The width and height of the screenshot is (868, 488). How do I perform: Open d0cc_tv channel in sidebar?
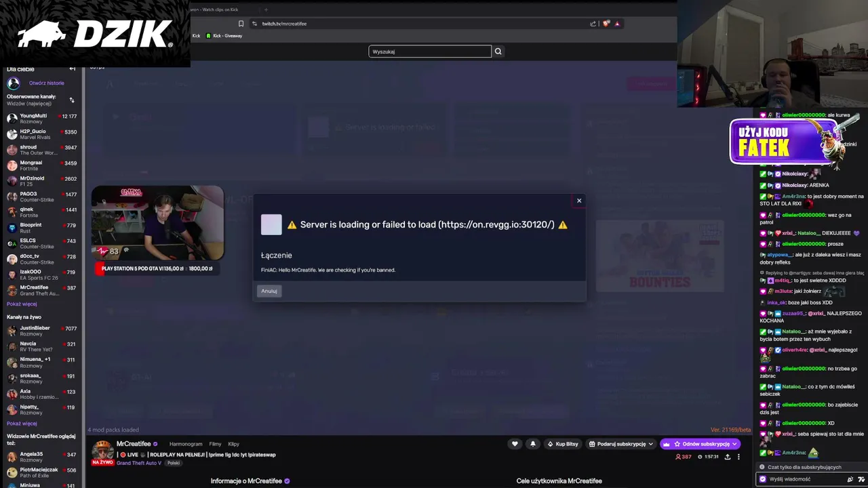[x=42, y=259]
